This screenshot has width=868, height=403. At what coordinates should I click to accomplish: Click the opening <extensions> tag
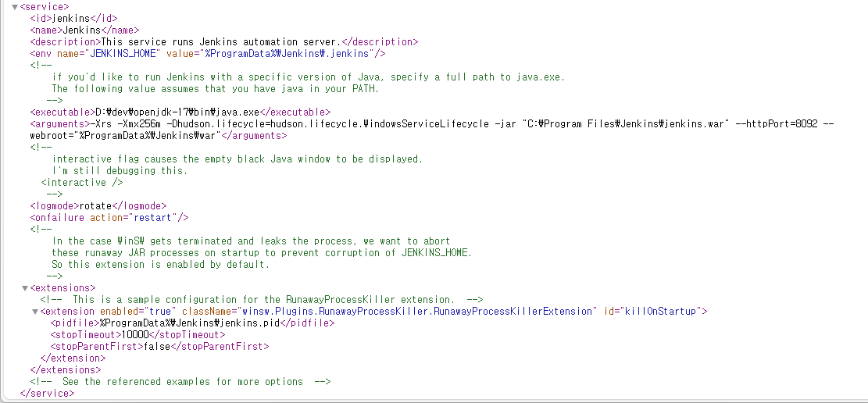point(63,288)
